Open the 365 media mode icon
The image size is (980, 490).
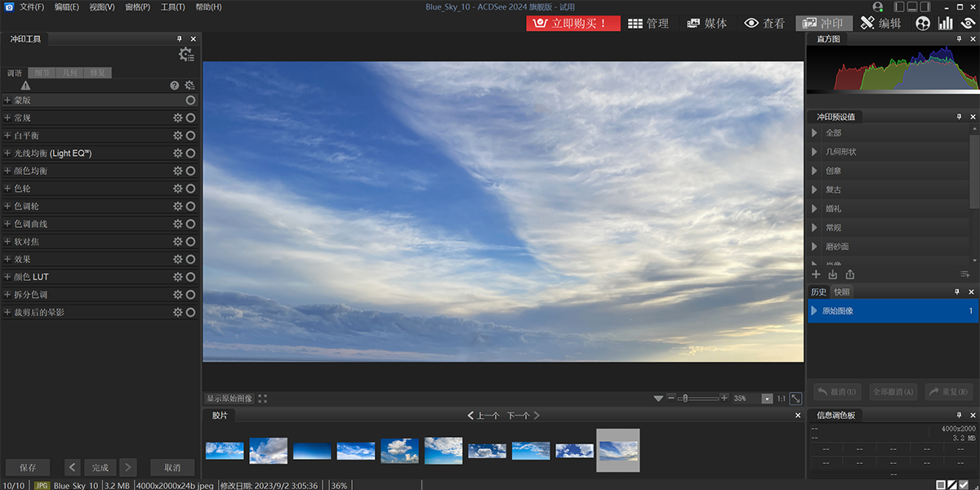923,24
